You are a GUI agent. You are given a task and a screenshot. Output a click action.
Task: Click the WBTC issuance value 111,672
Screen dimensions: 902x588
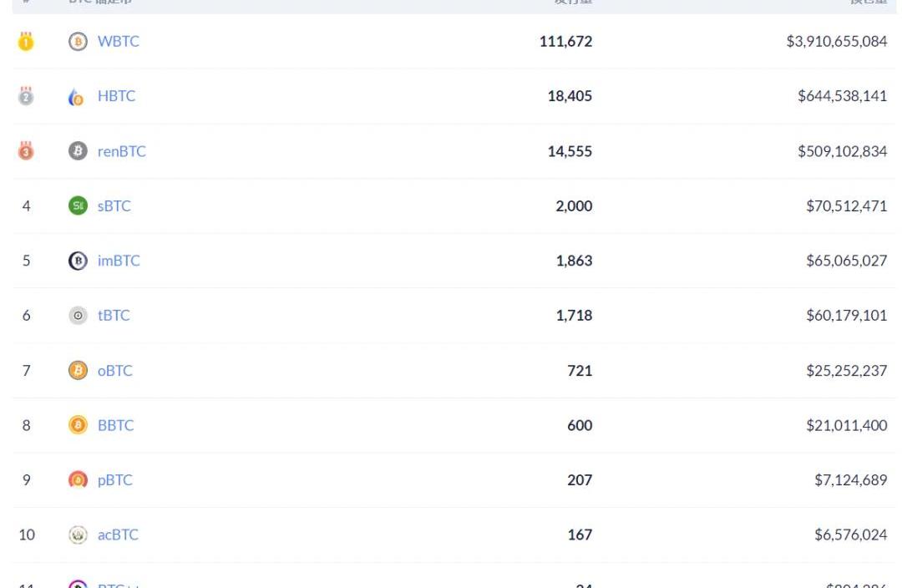pyautogui.click(x=565, y=42)
